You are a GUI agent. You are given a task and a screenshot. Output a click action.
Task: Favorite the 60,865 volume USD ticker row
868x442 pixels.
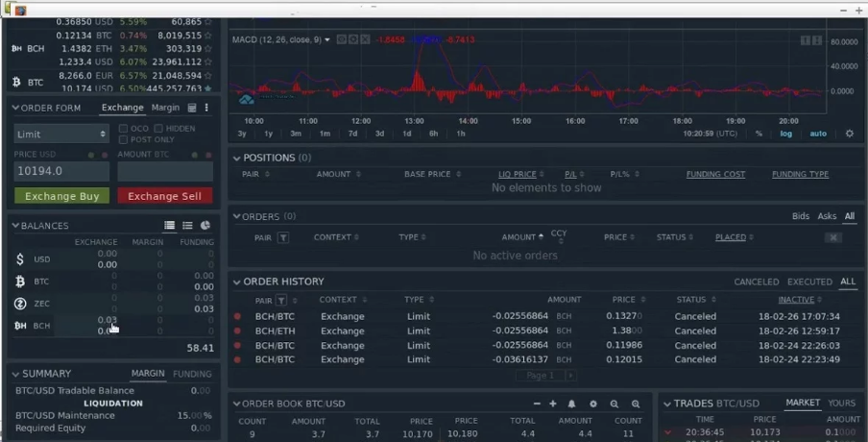click(x=208, y=21)
